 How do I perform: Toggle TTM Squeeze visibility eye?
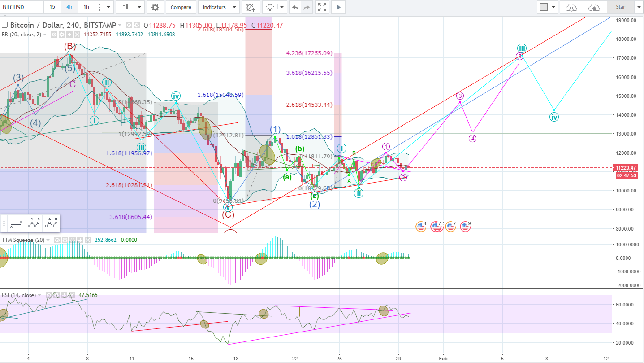click(57, 240)
